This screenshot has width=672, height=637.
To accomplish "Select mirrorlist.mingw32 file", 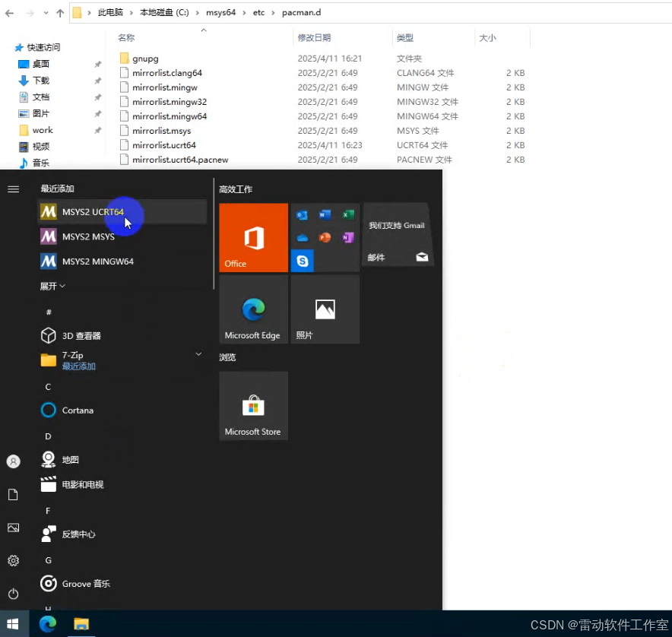I will (170, 102).
